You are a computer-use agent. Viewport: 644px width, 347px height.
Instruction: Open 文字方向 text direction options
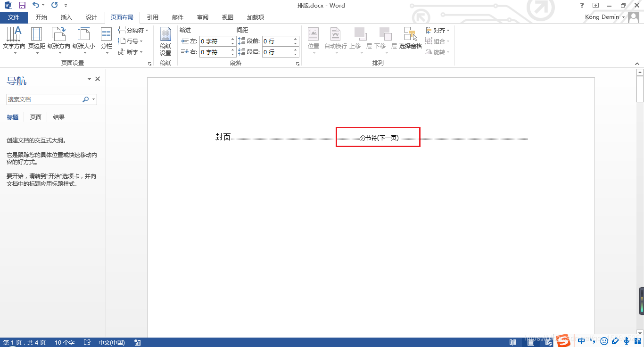14,41
